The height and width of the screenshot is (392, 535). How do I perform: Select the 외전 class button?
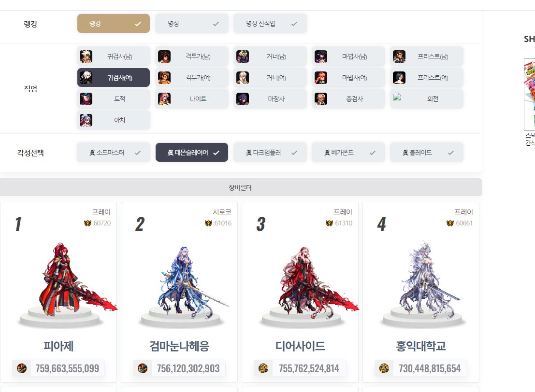(426, 99)
